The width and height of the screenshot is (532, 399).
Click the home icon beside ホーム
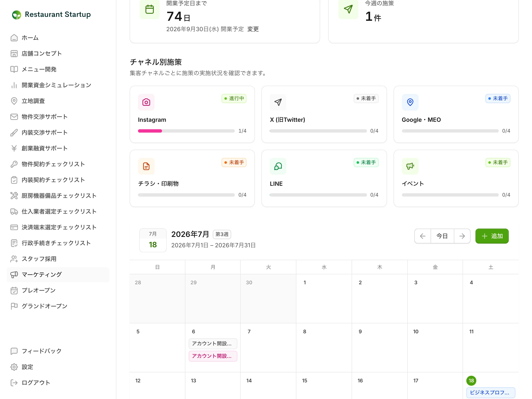coord(14,38)
